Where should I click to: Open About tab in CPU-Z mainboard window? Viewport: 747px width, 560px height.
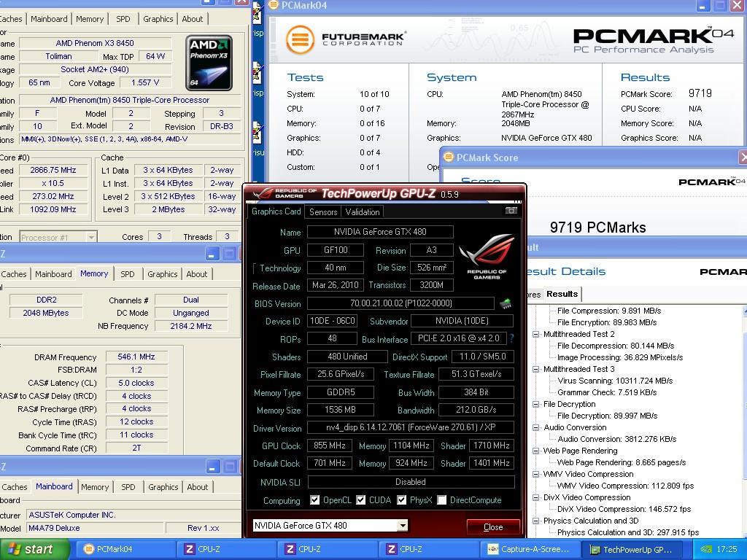coord(197,486)
